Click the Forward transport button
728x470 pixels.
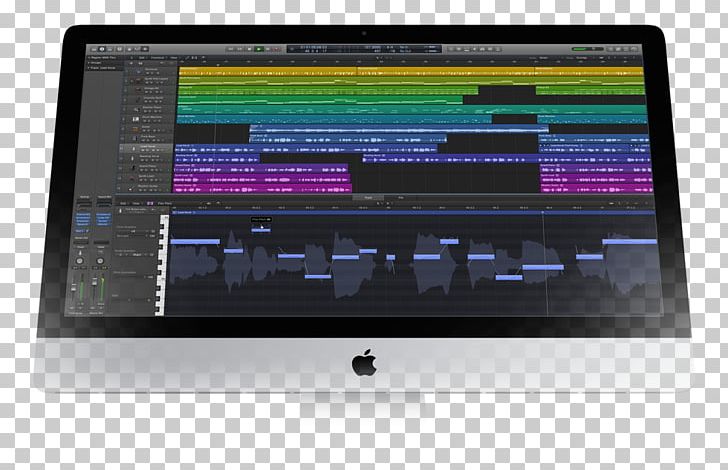click(240, 49)
